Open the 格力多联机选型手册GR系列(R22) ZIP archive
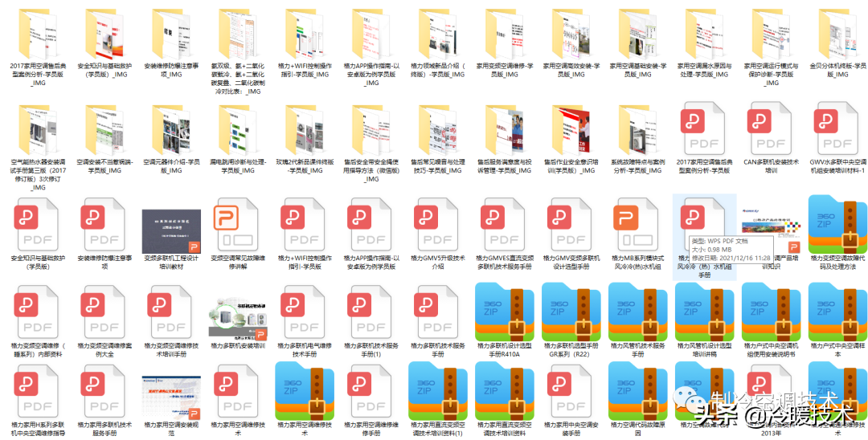This screenshot has width=868, height=440. tap(571, 312)
